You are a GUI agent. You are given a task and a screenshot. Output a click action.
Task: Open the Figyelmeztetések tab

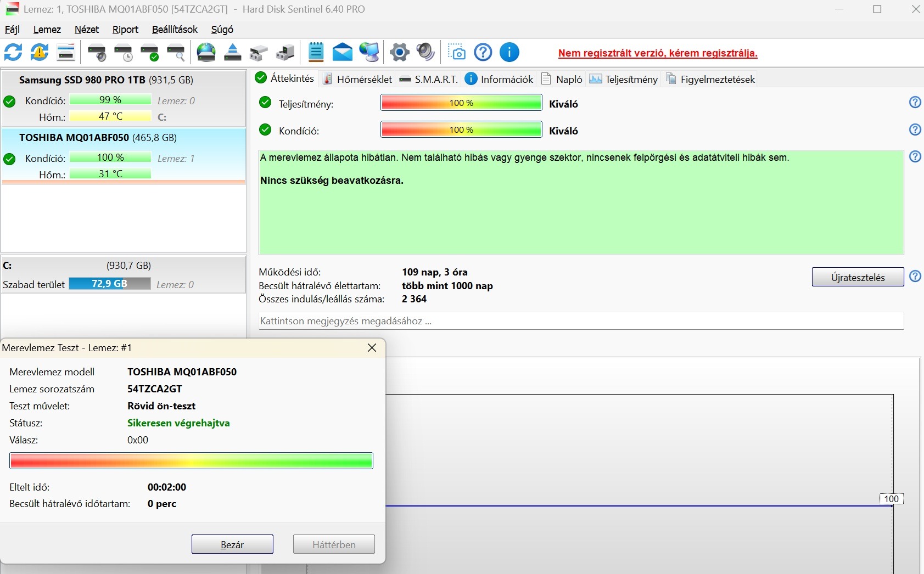(710, 79)
